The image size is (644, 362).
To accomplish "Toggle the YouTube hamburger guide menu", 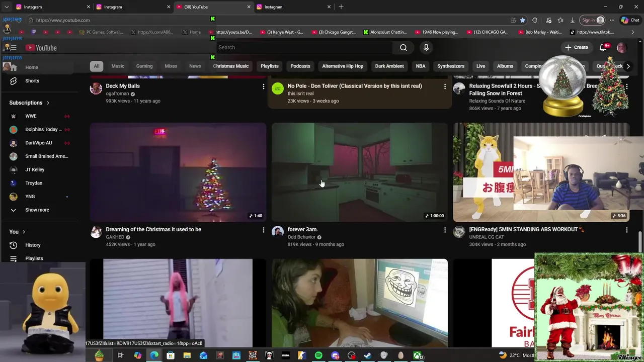I will (x=13, y=48).
